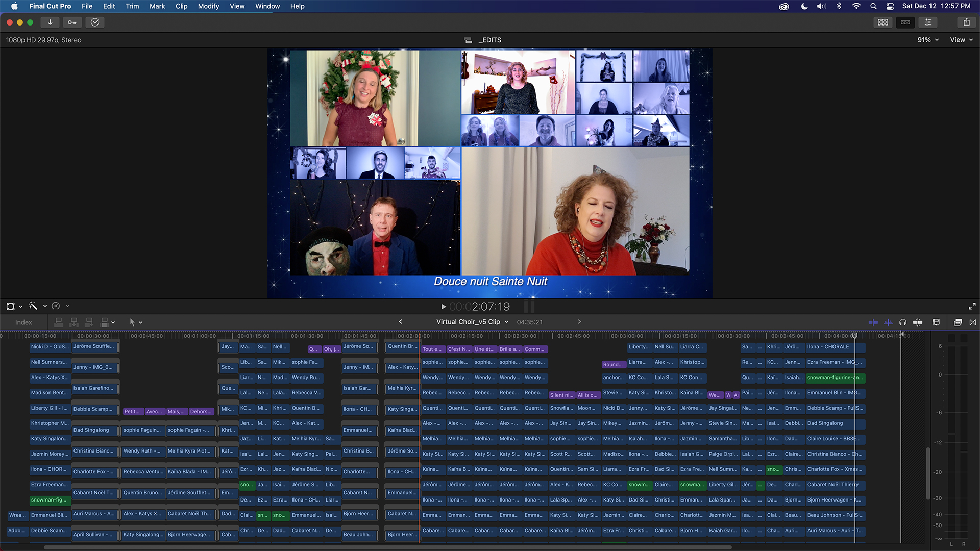This screenshot has height=551, width=980.
Task: Open the viewer View options menu
Action: 961,40
